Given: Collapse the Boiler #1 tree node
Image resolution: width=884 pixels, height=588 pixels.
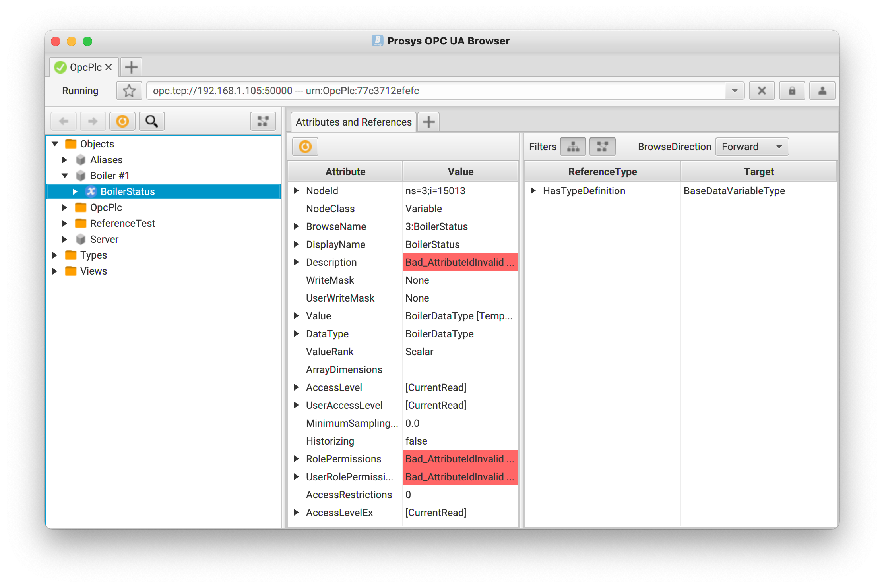Looking at the screenshot, I should point(65,176).
